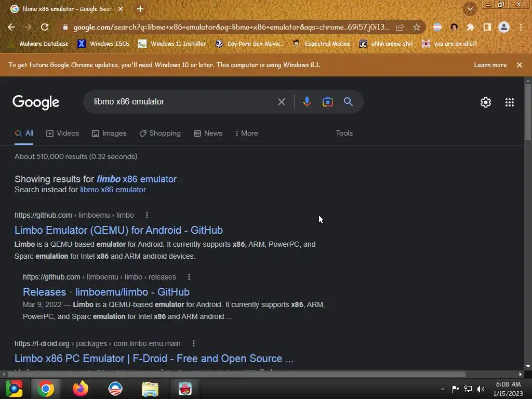Go back to the previous page

point(11,27)
